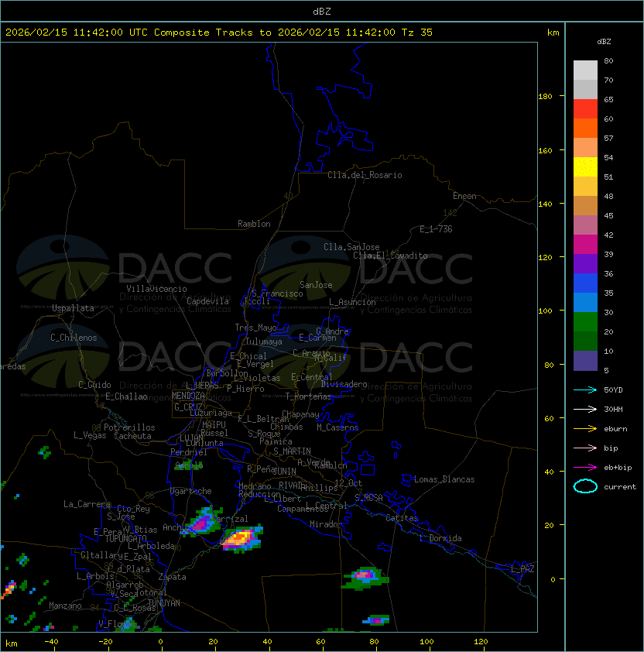Click the 'Cacheuta' label
Viewport: 644px width, 652px height.
pos(132,436)
